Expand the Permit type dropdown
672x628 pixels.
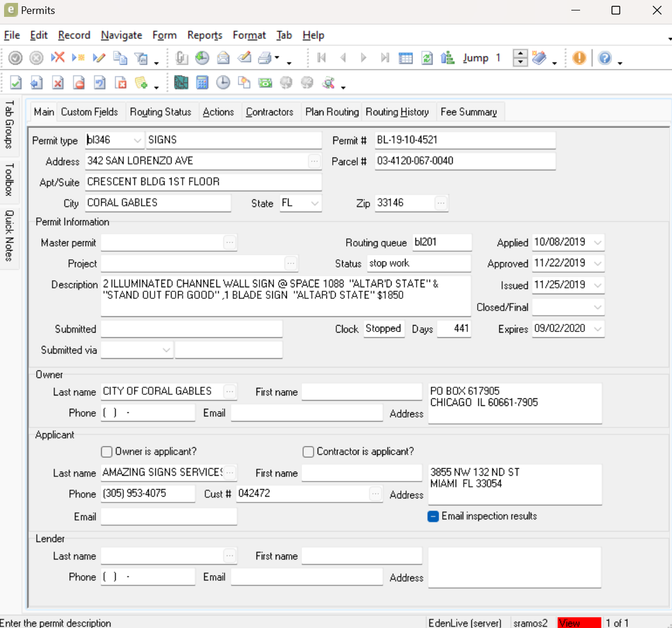pyautogui.click(x=137, y=140)
